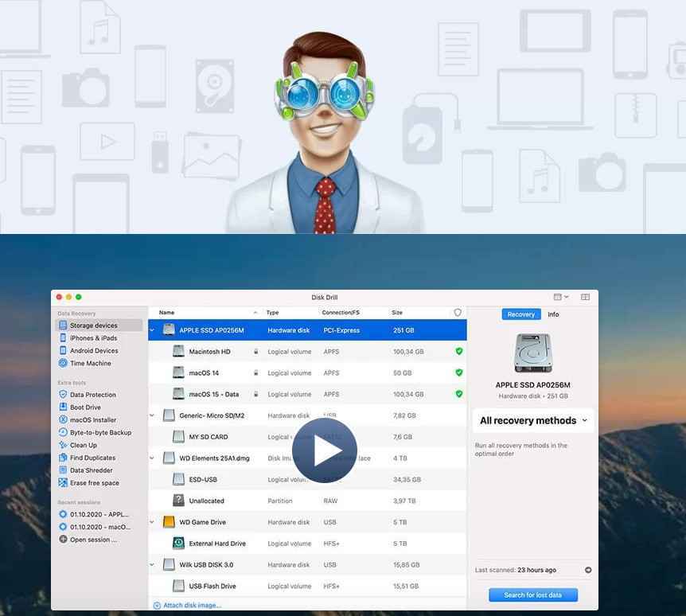Click the 251 GB size cell
Viewport: 686px width, 616px height.
[x=403, y=330]
